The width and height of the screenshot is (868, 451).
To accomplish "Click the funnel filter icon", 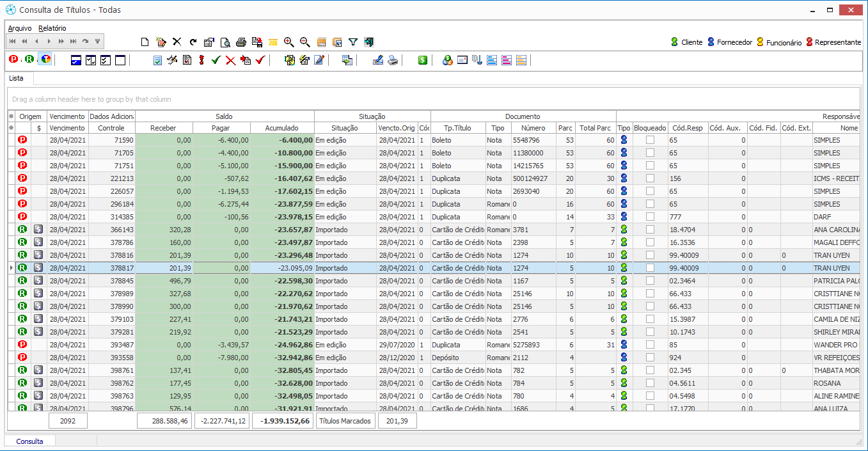I will pos(353,42).
